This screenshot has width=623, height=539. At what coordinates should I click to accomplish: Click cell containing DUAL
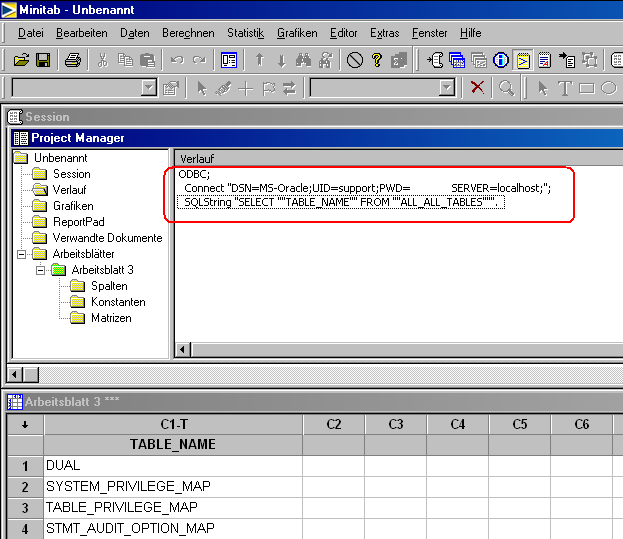tap(173, 466)
